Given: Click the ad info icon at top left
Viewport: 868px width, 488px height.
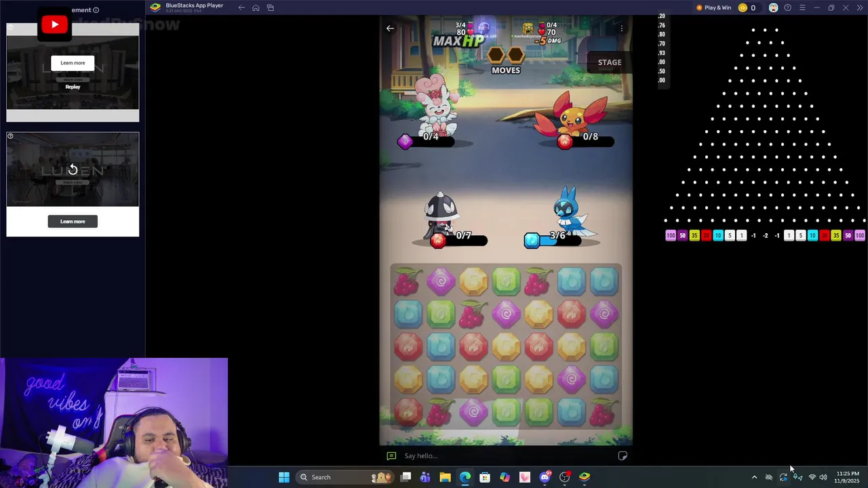Looking at the screenshot, I should pyautogui.click(x=96, y=10).
